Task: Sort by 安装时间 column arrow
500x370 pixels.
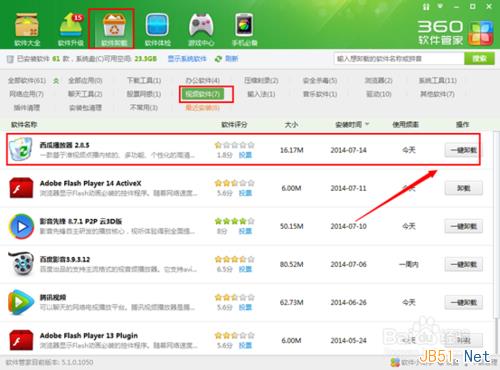Action: point(367,124)
